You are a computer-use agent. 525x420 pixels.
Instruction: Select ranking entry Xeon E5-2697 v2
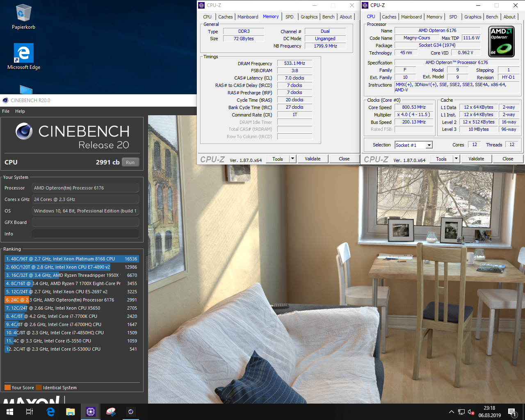tap(72, 292)
